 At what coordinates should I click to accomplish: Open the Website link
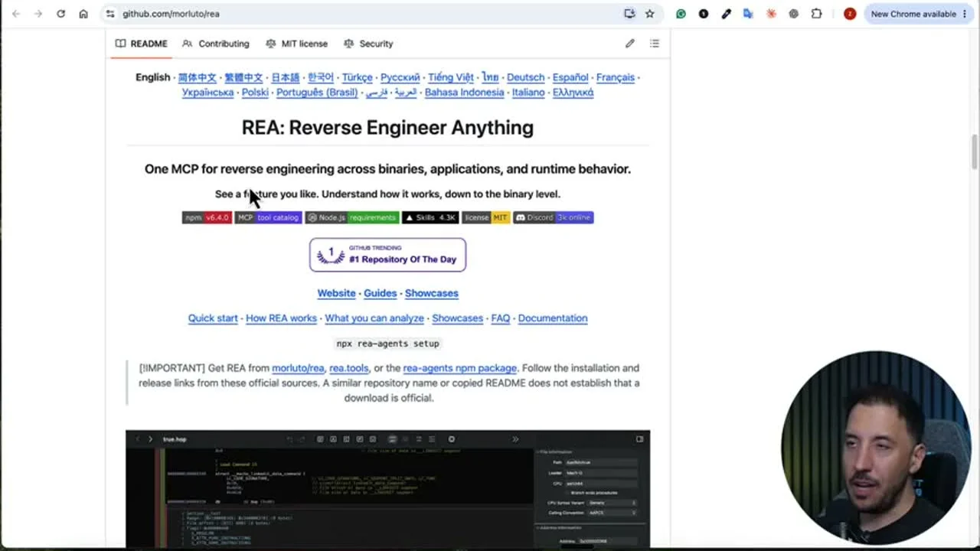click(337, 293)
